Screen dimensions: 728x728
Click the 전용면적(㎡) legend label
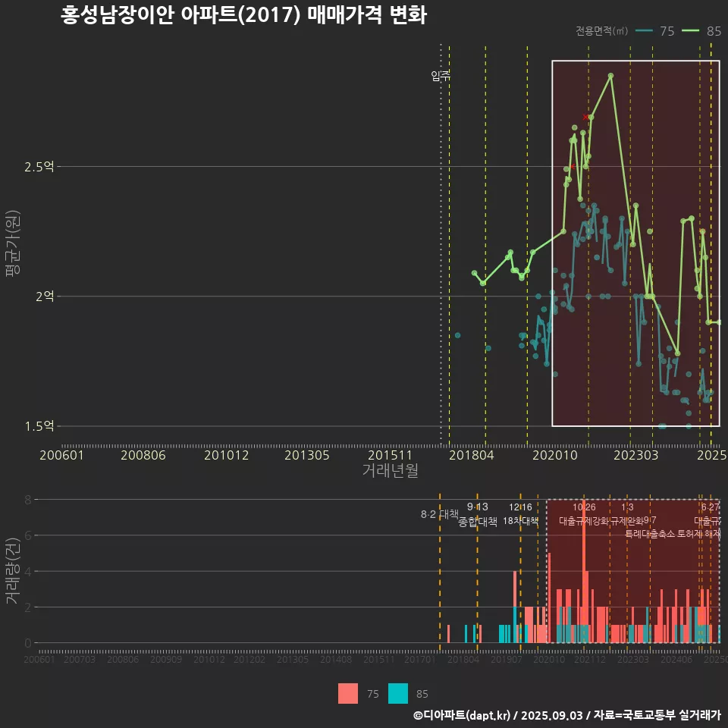(x=601, y=31)
